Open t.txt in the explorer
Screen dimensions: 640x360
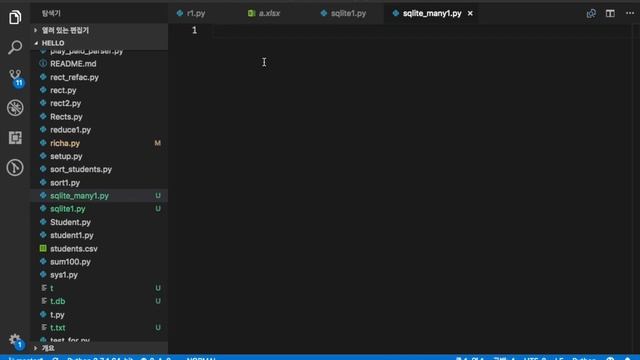[58, 328]
